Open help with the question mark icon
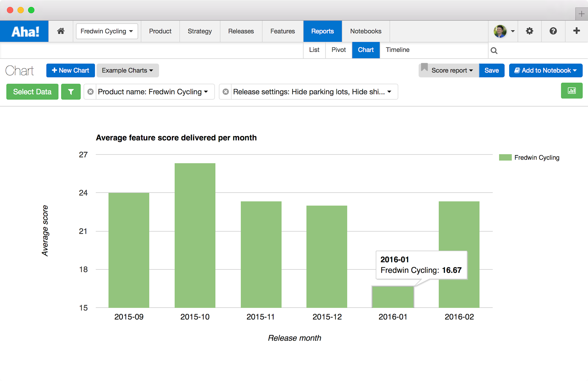 553,31
